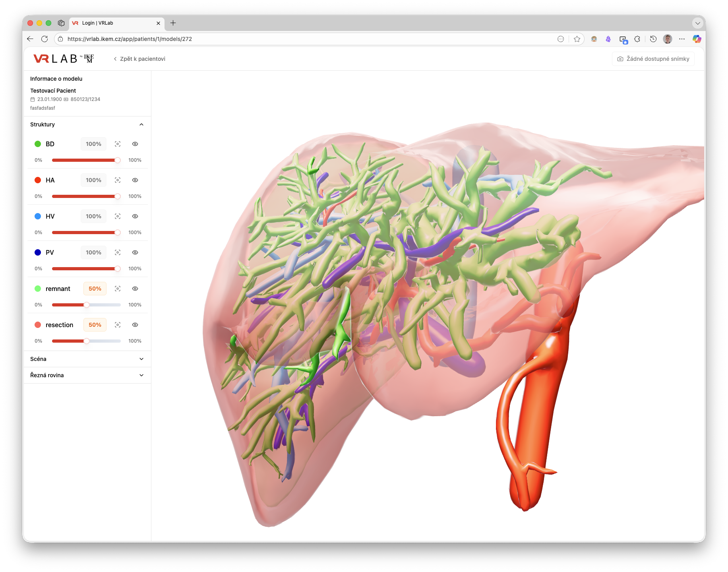This screenshot has width=728, height=572.
Task: Expand the Řezná rovina section
Action: 141,375
